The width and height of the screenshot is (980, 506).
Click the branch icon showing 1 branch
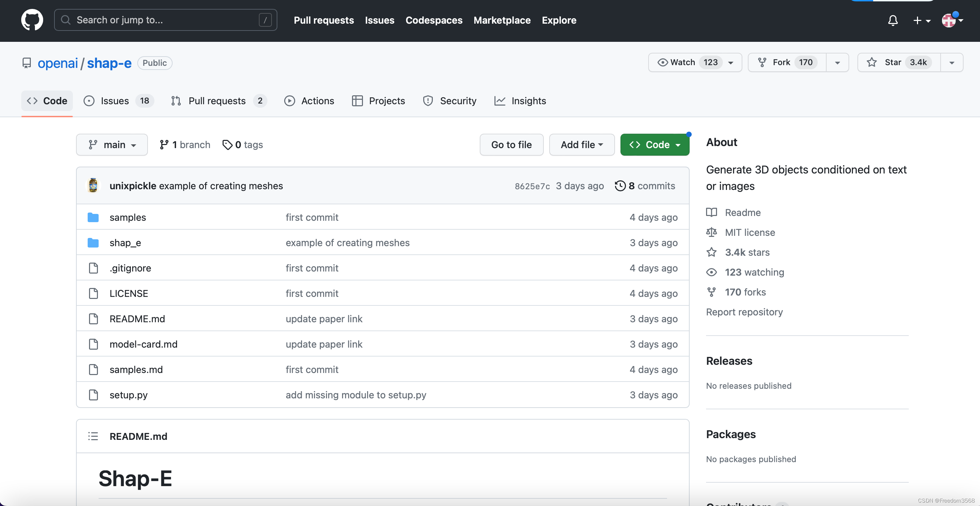[164, 145]
